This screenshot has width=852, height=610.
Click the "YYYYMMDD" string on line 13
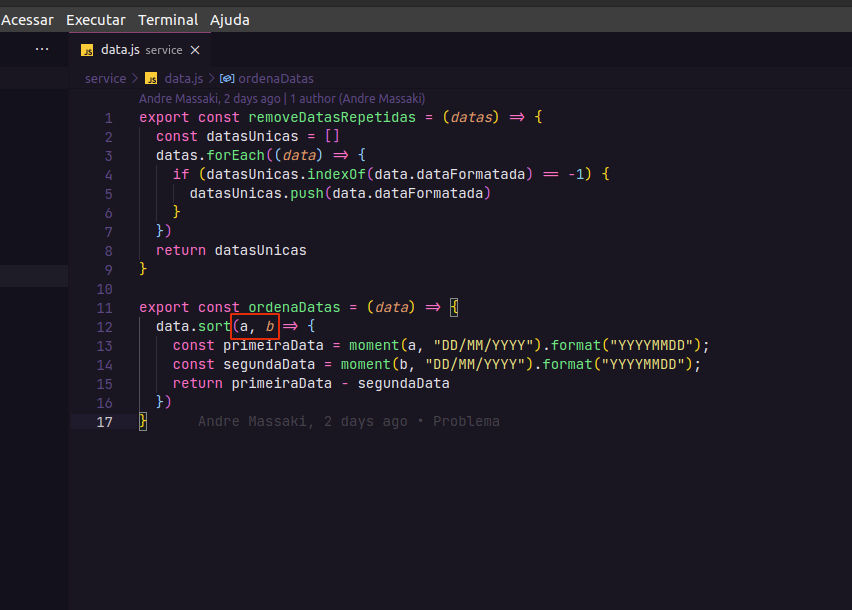point(651,345)
